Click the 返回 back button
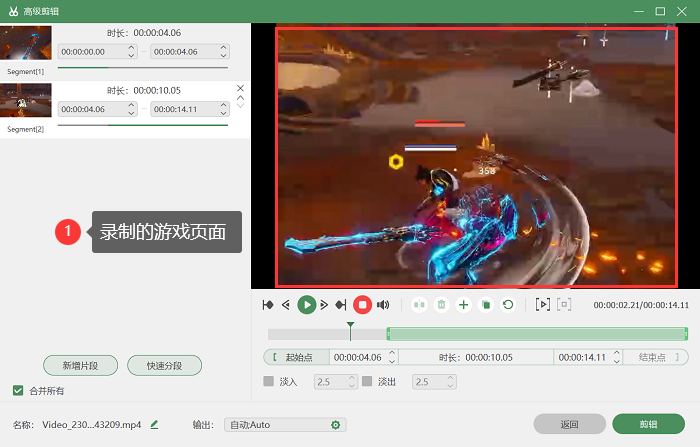This screenshot has width=700, height=447. coord(569,424)
